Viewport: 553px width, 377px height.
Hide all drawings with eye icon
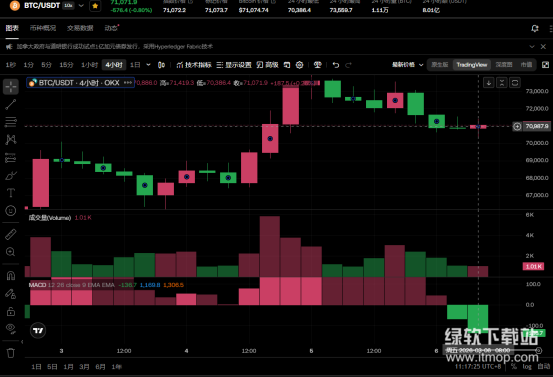point(11,329)
